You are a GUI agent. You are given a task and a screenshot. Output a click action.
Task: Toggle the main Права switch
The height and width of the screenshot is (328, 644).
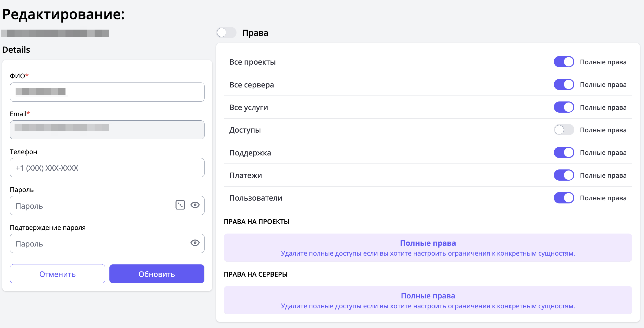(226, 33)
